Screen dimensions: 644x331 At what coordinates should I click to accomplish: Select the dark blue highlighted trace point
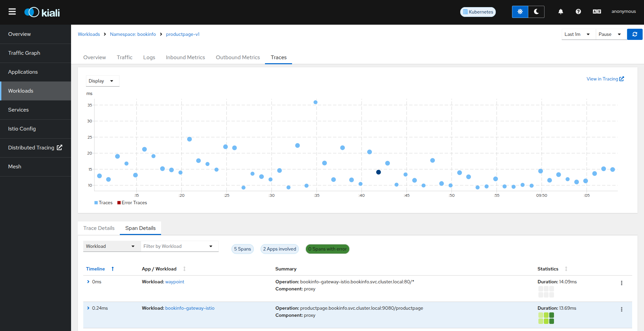coord(378,172)
